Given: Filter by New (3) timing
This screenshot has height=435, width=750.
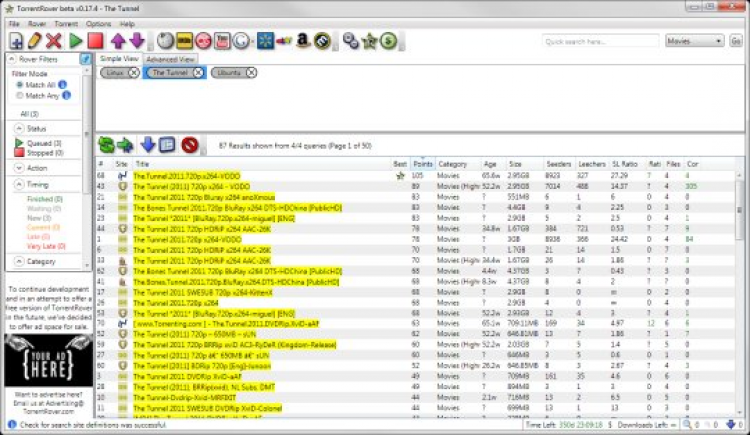Looking at the screenshot, I should pos(39,218).
